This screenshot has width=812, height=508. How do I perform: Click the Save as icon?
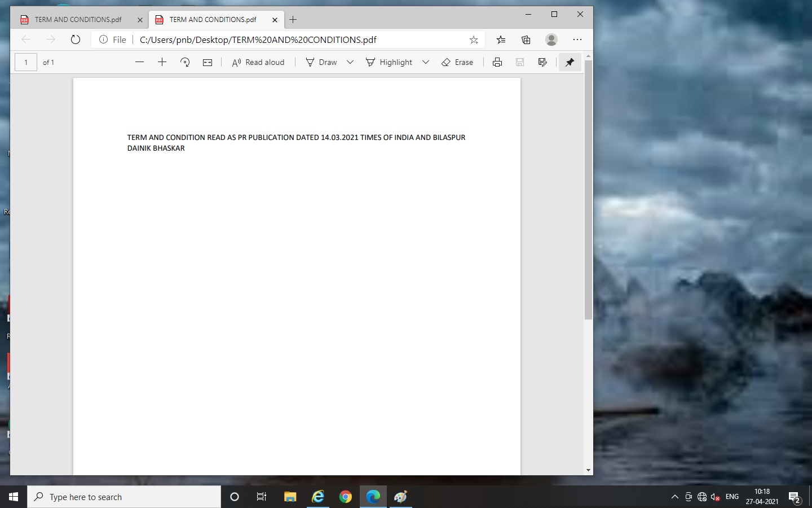pos(542,62)
